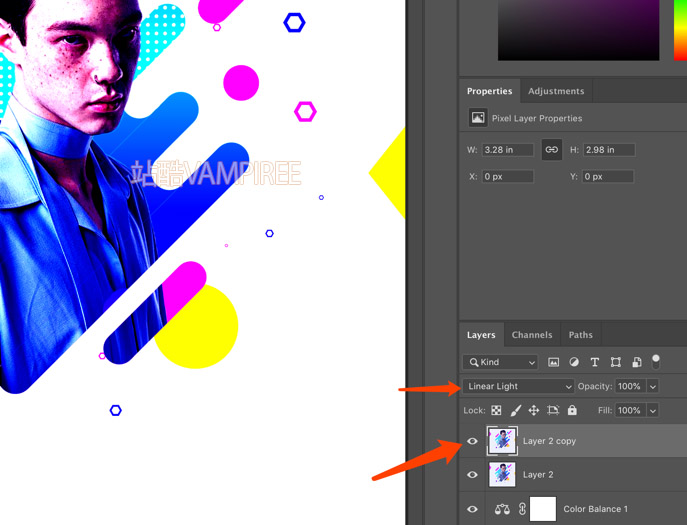Screen dimensions: 687x525
Task: Open the Fill slider dropdown arrow
Action: tap(653, 411)
